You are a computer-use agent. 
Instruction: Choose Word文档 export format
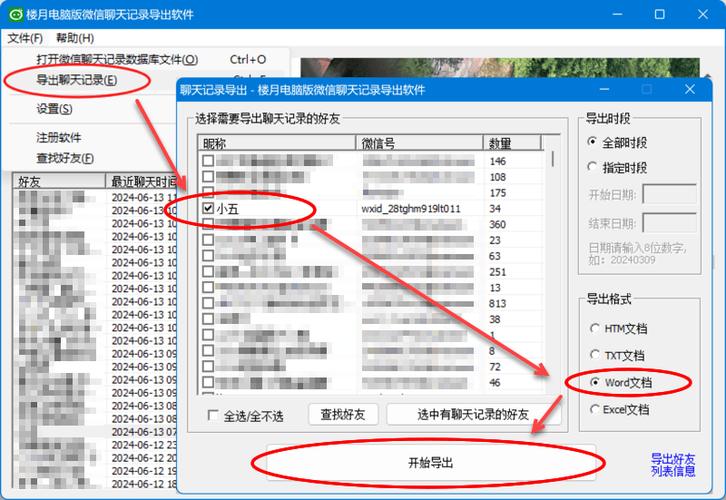click(595, 382)
